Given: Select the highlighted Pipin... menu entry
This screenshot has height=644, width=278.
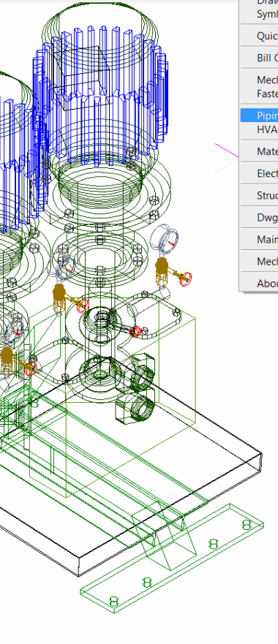Looking at the screenshot, I should (x=259, y=115).
